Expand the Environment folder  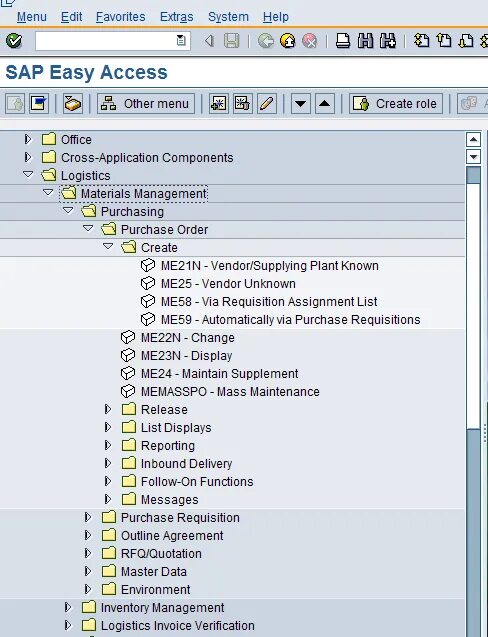[88, 589]
